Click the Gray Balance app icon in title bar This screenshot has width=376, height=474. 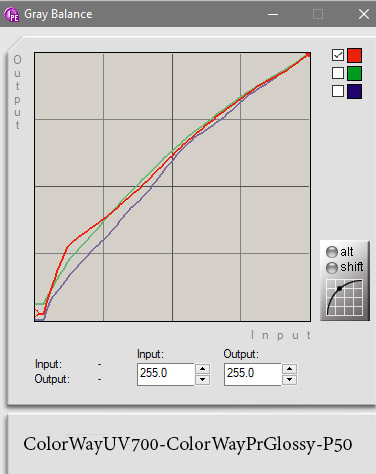click(x=11, y=14)
